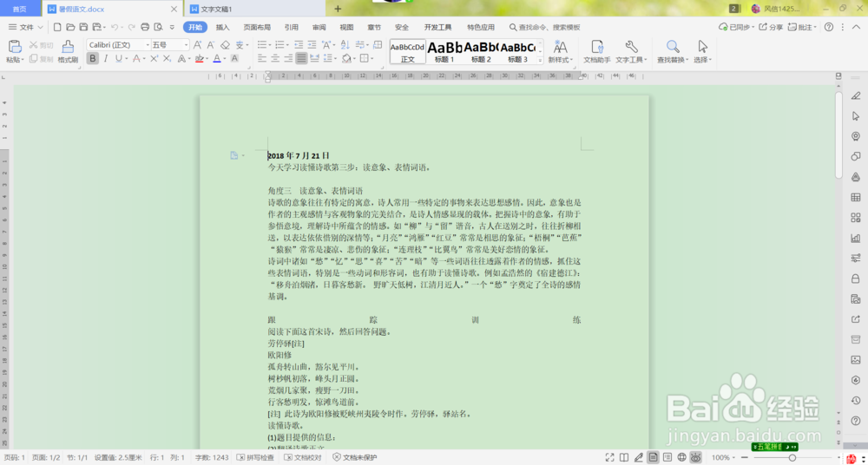Click the Distributed alignment icon

[314, 58]
